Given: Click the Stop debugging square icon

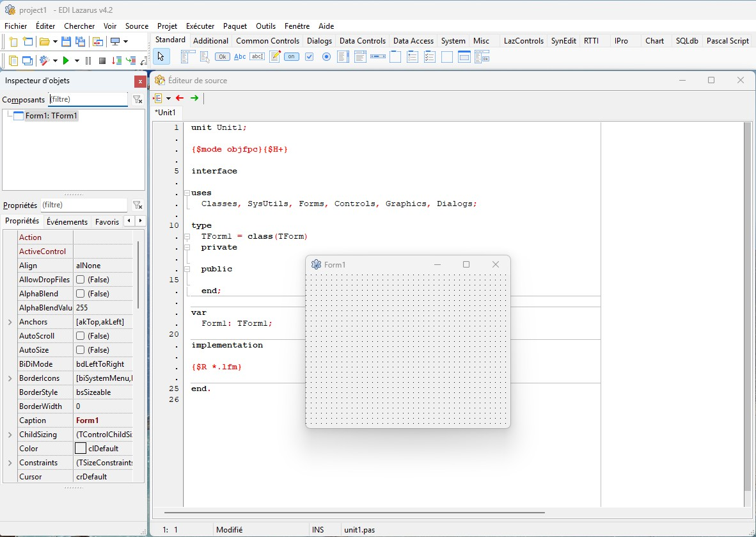Looking at the screenshot, I should point(102,61).
